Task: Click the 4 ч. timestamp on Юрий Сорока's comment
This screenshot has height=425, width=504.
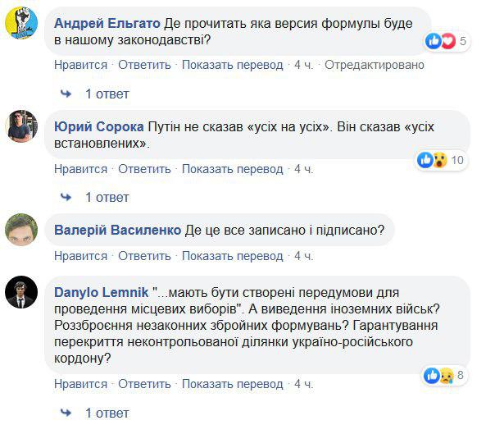Action: [304, 169]
